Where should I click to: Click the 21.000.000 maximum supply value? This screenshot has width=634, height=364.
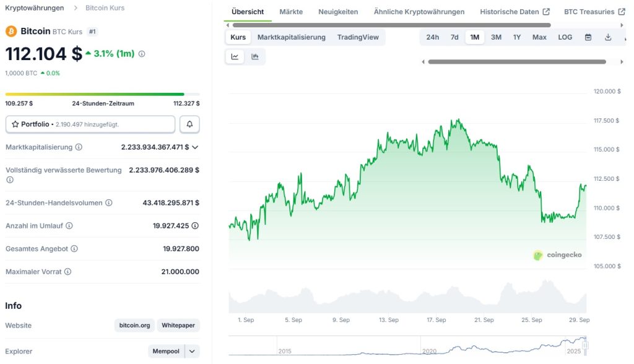(x=180, y=272)
